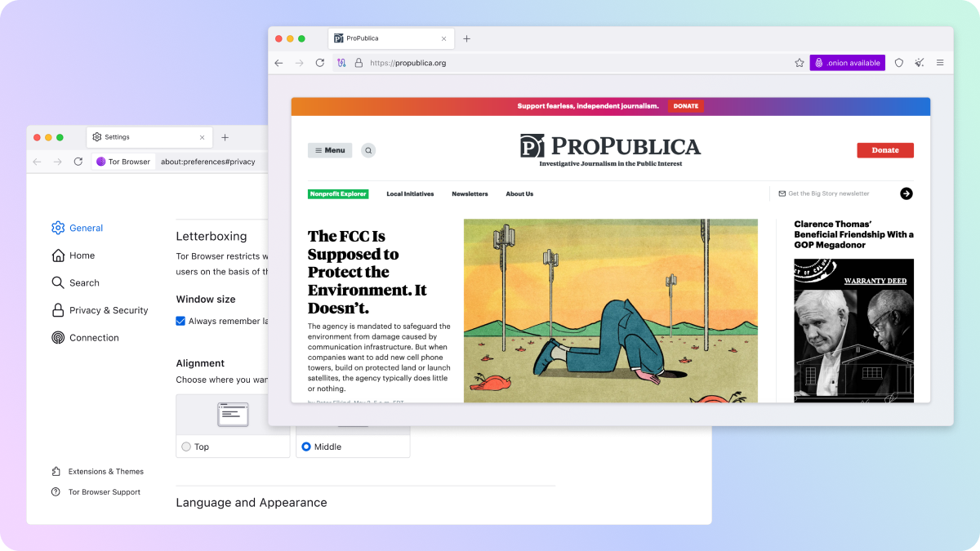980x551 pixels.
Task: Reload the ProPublica page
Action: (320, 63)
